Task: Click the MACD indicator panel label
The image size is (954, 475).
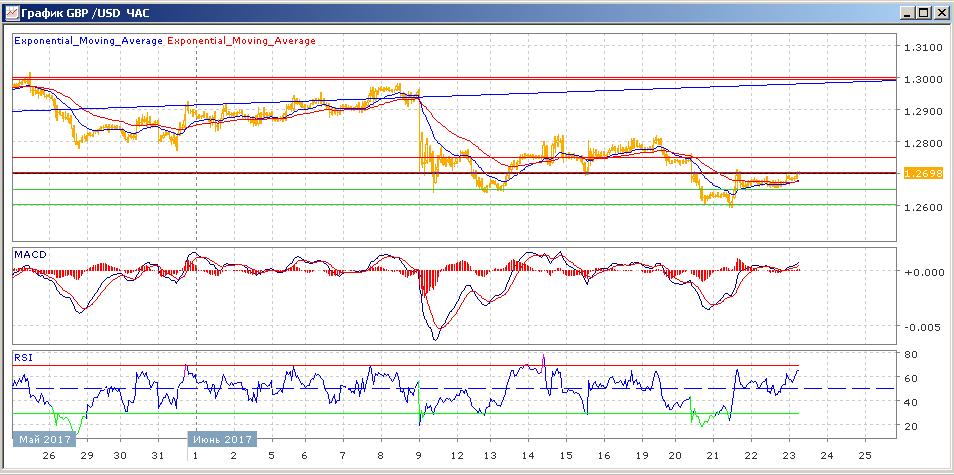Action: point(28,255)
